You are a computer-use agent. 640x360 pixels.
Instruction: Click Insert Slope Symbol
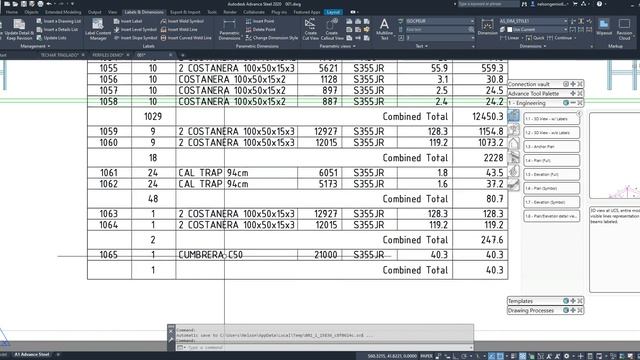tap(136, 38)
